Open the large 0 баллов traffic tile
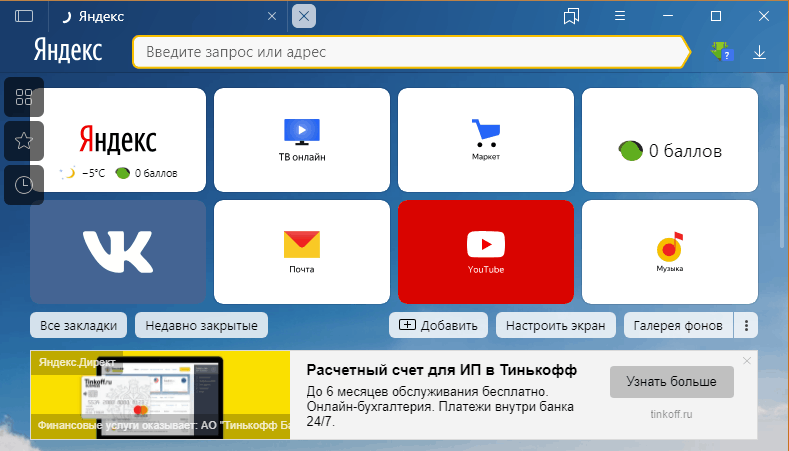The height and width of the screenshot is (451, 789). tap(670, 140)
